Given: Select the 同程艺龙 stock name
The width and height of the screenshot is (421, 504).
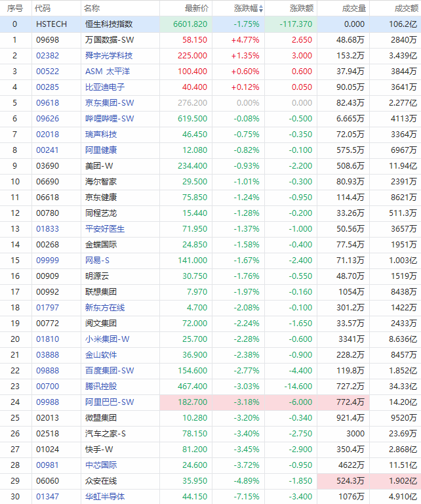Looking at the screenshot, I should (x=101, y=213).
